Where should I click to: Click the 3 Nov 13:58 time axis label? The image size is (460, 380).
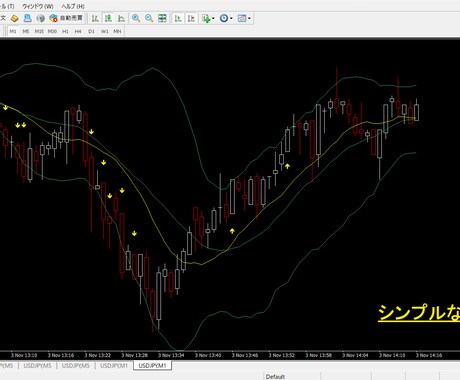[318, 355]
